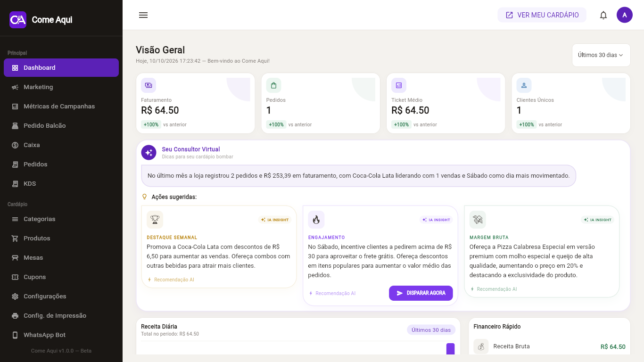
Task: Go to Dashboard in sidebar
Action: pyautogui.click(x=61, y=67)
